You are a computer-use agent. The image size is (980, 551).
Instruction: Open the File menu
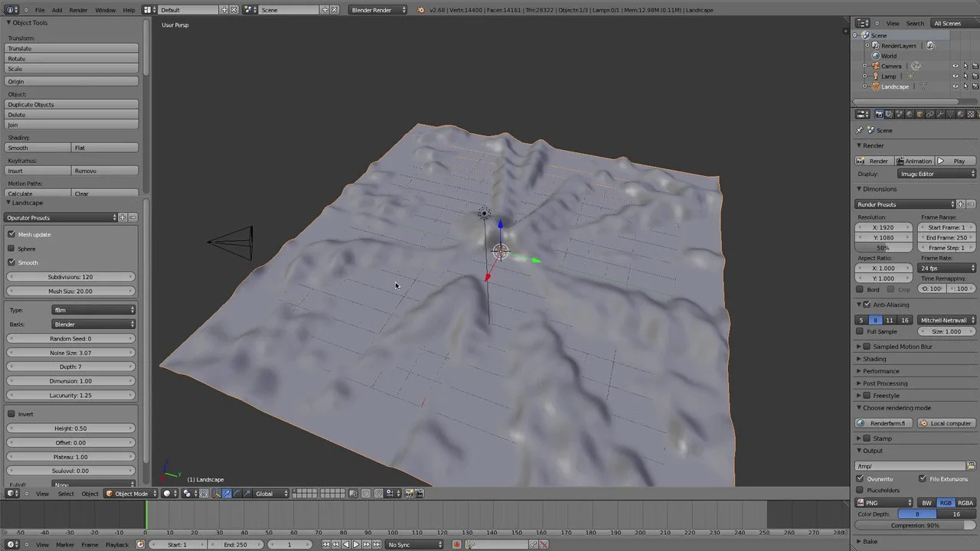(x=40, y=10)
